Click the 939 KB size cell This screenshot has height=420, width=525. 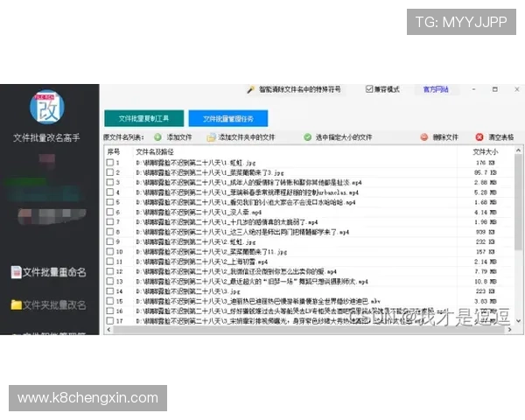coord(485,232)
